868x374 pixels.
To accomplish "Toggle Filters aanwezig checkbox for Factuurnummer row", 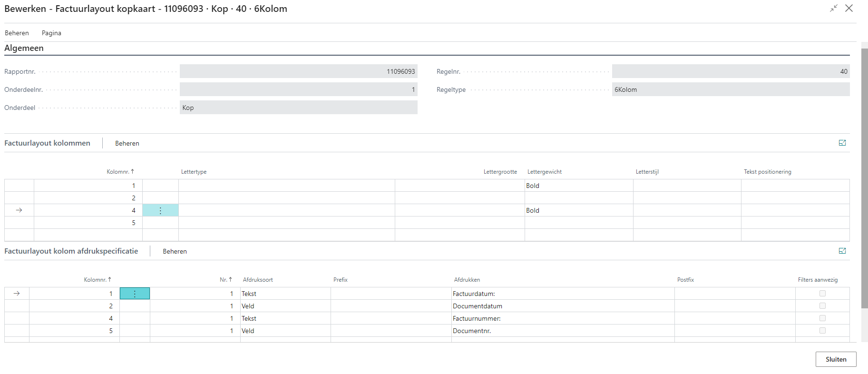I will point(822,318).
